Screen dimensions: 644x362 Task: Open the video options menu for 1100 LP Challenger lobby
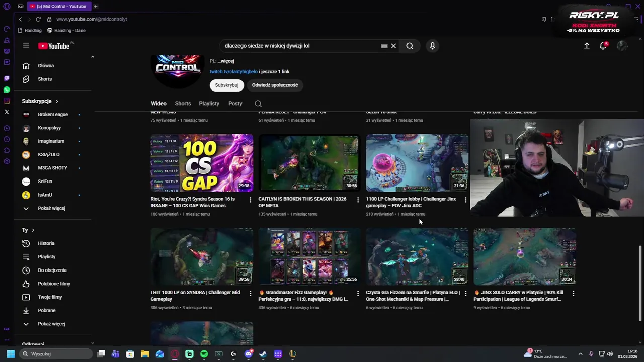465,200
